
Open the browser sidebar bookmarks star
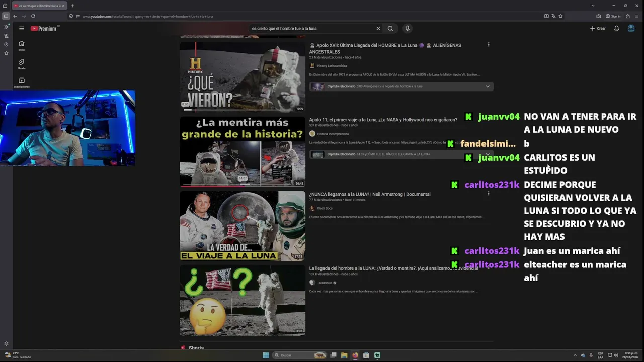(6, 53)
